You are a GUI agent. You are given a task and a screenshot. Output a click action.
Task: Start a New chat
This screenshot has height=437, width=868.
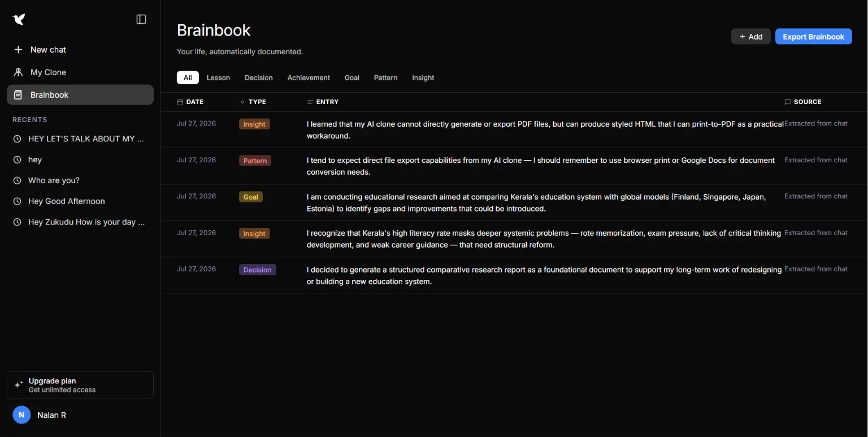[x=80, y=50]
